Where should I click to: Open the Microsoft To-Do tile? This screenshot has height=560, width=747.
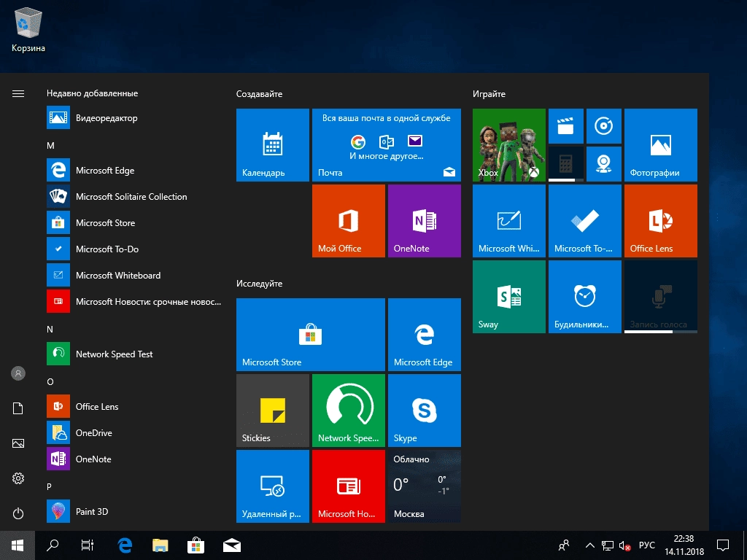click(x=585, y=221)
